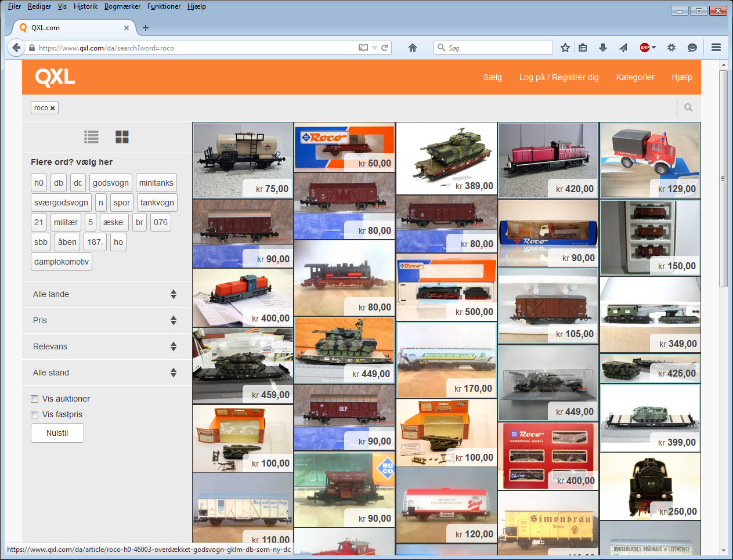
Task: Open Adblock Plus ABP icon
Action: [x=645, y=48]
